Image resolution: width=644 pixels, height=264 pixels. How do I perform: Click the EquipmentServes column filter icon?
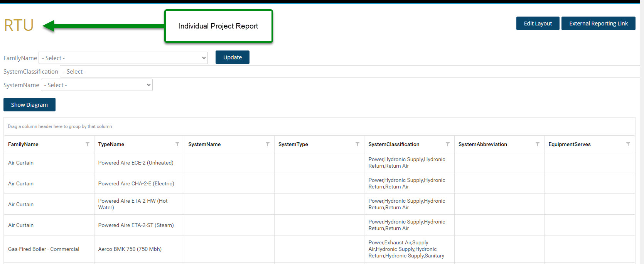628,144
